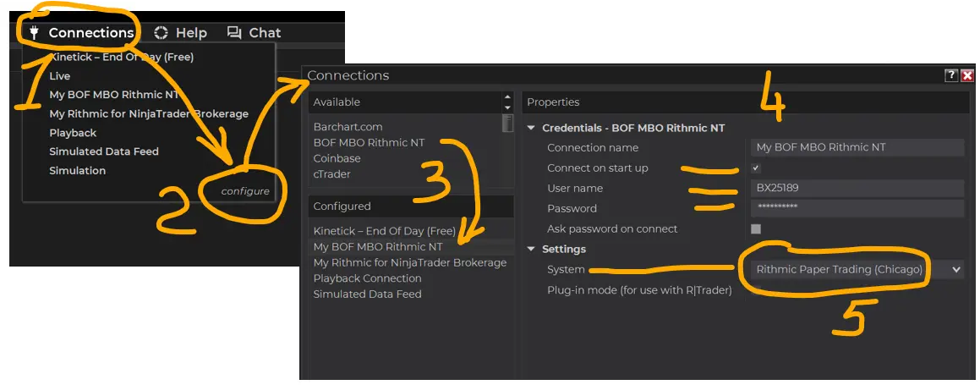Select Playback Connection in Configured list
The image size is (980, 385).
click(368, 278)
